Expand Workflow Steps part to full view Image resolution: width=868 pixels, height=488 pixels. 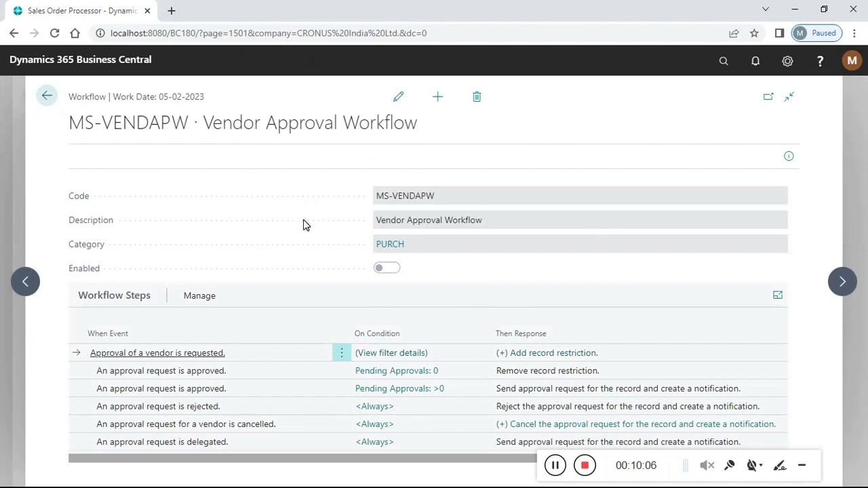[778, 295]
